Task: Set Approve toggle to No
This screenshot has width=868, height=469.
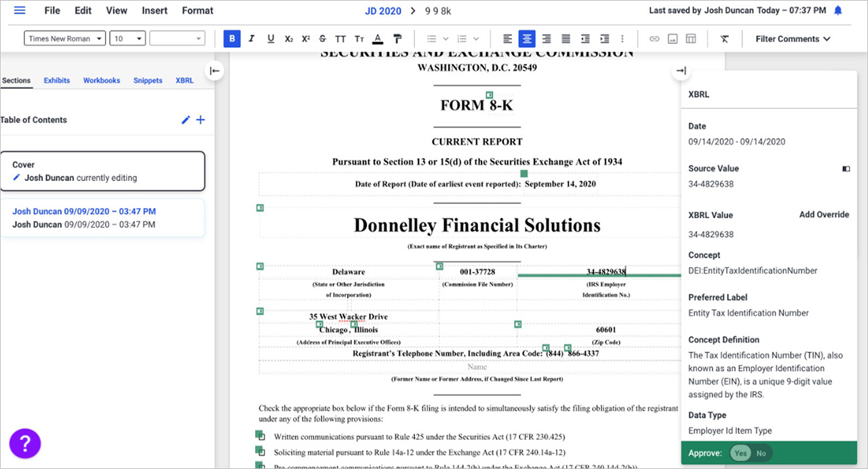Action: [762, 453]
